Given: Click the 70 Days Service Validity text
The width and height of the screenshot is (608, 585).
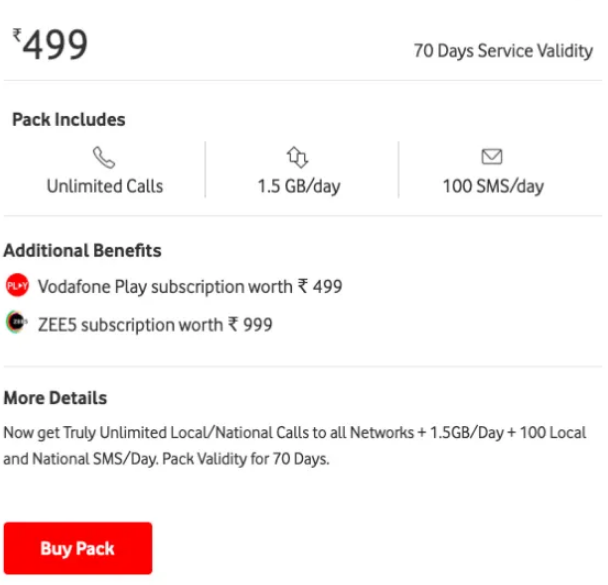Looking at the screenshot, I should click(x=503, y=51).
